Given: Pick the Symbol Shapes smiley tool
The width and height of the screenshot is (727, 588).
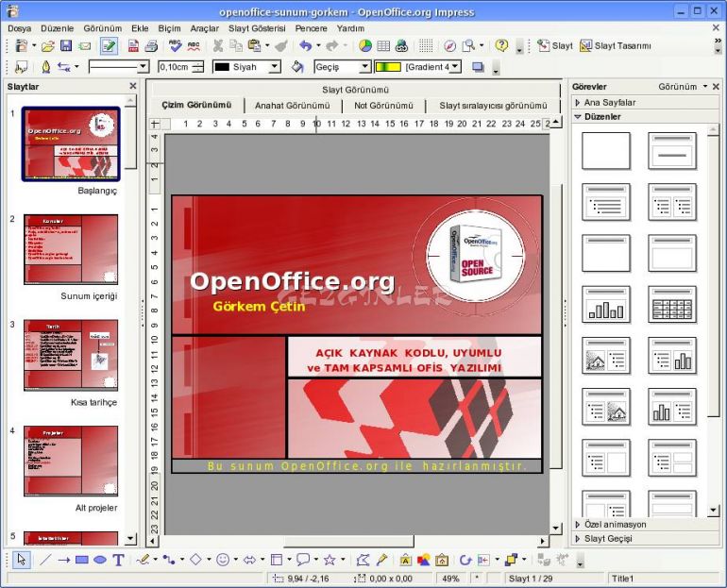Looking at the screenshot, I should click(x=223, y=560).
